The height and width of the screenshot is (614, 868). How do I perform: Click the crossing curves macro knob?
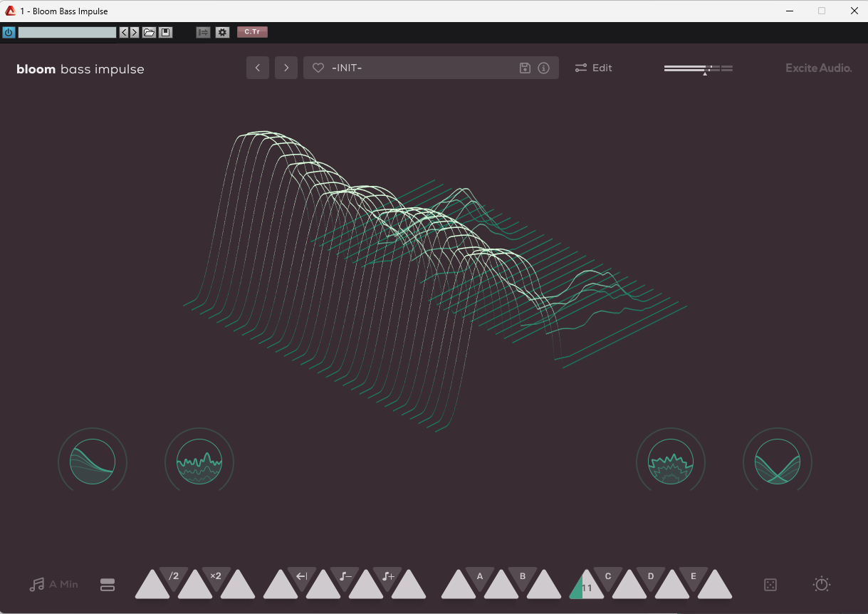[778, 462]
